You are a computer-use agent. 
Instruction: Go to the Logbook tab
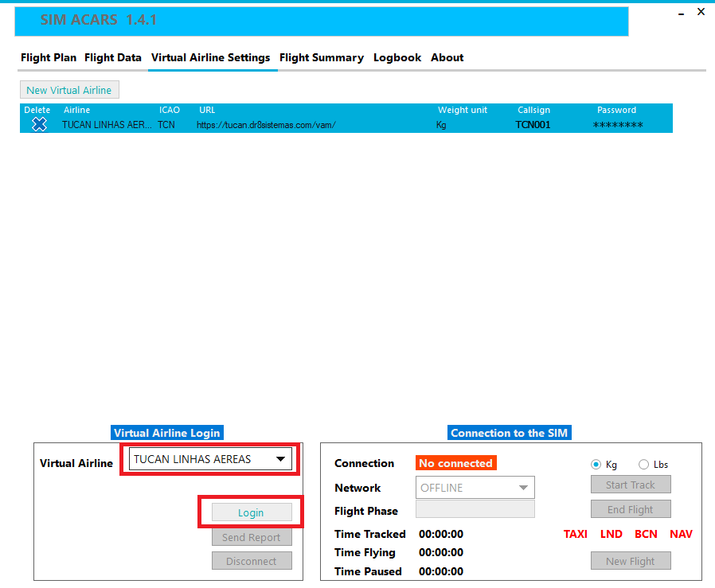[397, 58]
